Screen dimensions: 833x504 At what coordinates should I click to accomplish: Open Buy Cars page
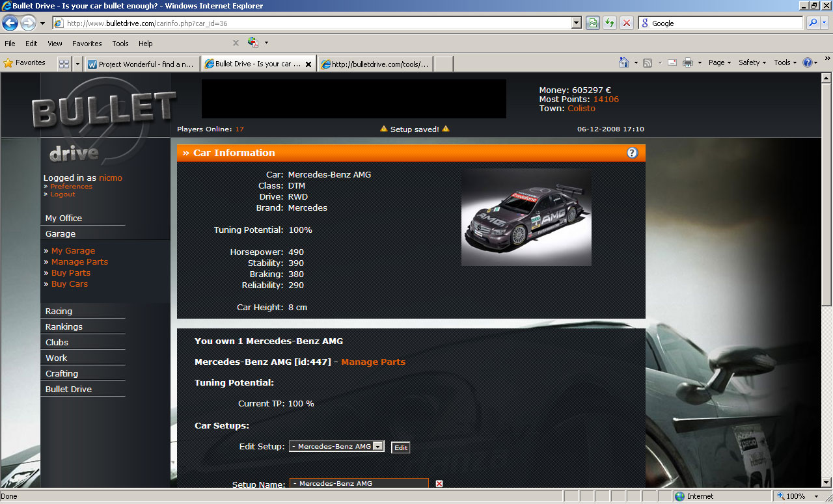point(70,284)
